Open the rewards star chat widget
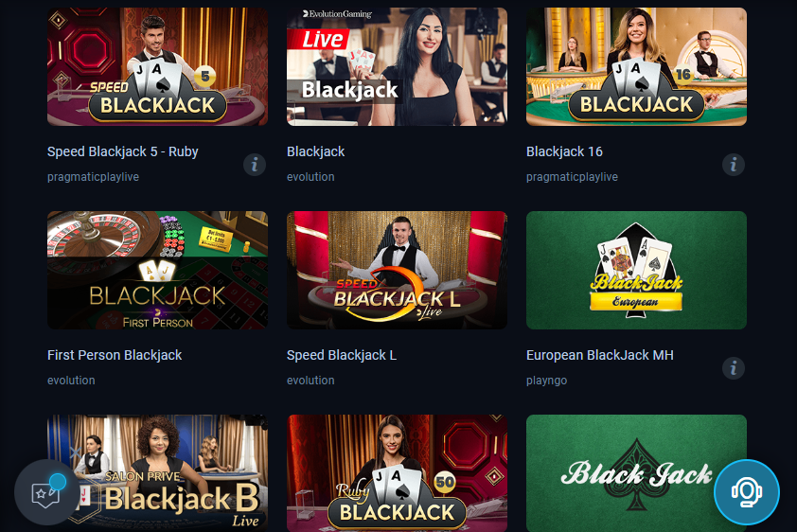The image size is (797, 532). pos(46,492)
